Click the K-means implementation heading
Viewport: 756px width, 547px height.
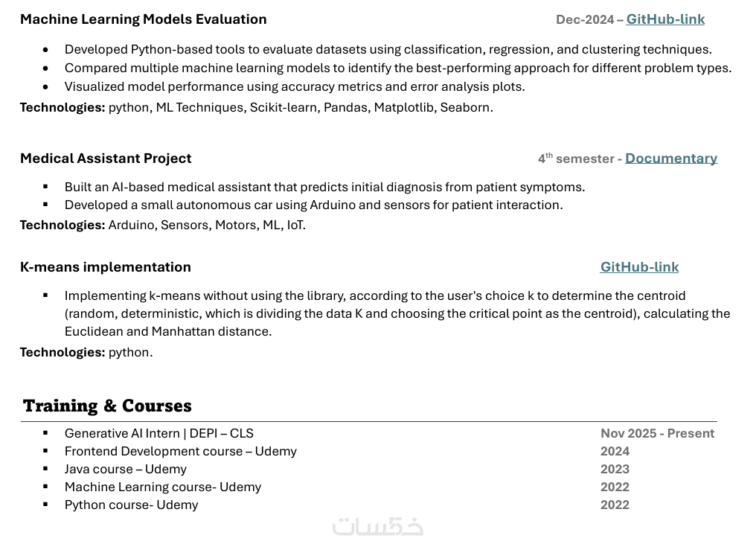106,267
